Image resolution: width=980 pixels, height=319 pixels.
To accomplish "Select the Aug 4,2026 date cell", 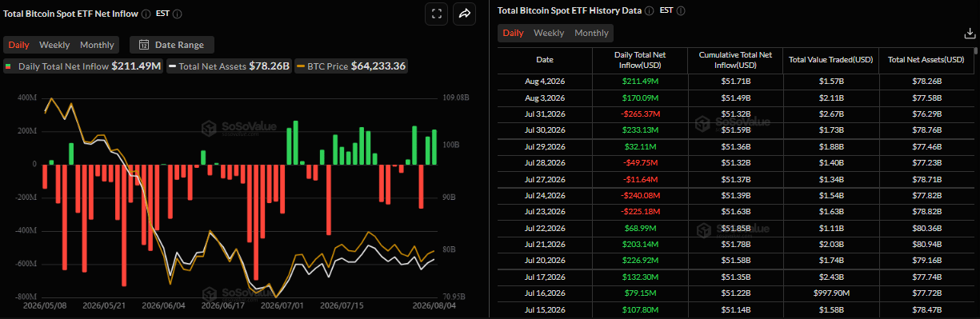I will tap(544, 82).
